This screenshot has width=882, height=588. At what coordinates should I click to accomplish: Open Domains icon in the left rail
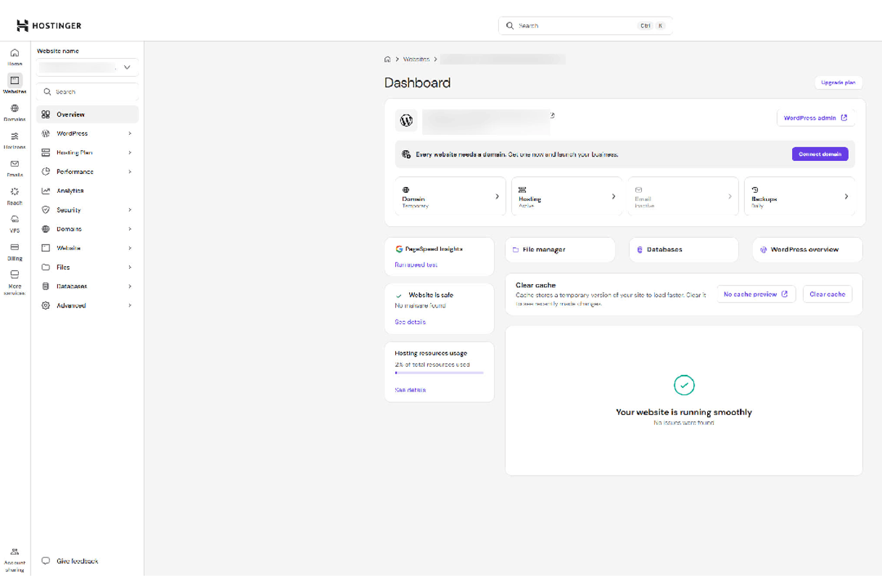tap(15, 112)
